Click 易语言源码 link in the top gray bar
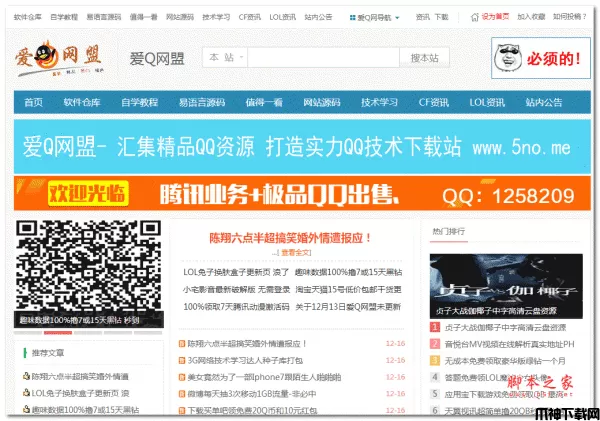The image size is (600, 421). point(104,17)
